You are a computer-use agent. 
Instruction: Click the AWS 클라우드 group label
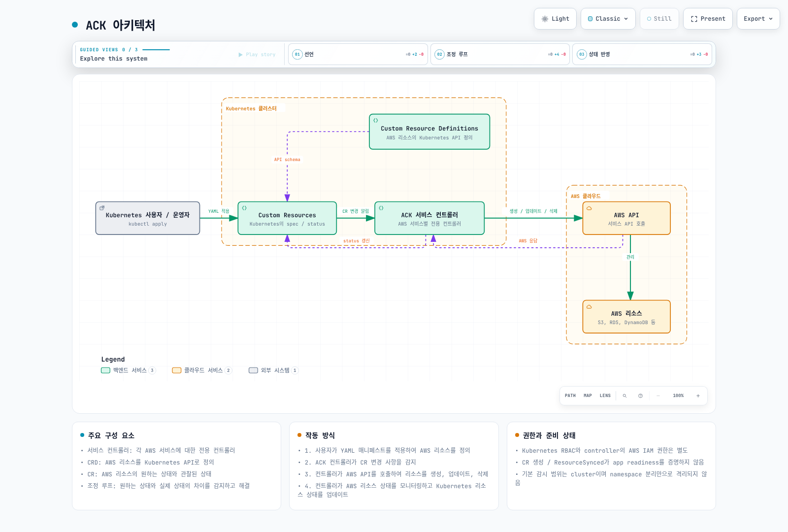586,196
